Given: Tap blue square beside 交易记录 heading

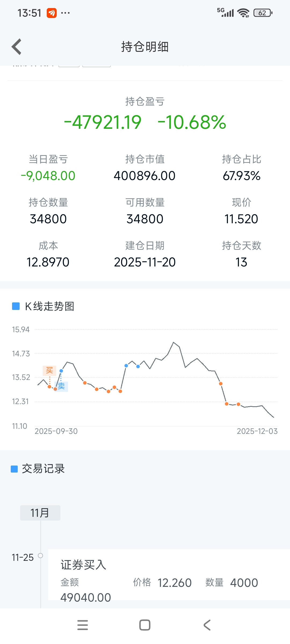Looking at the screenshot, I should click(14, 469).
